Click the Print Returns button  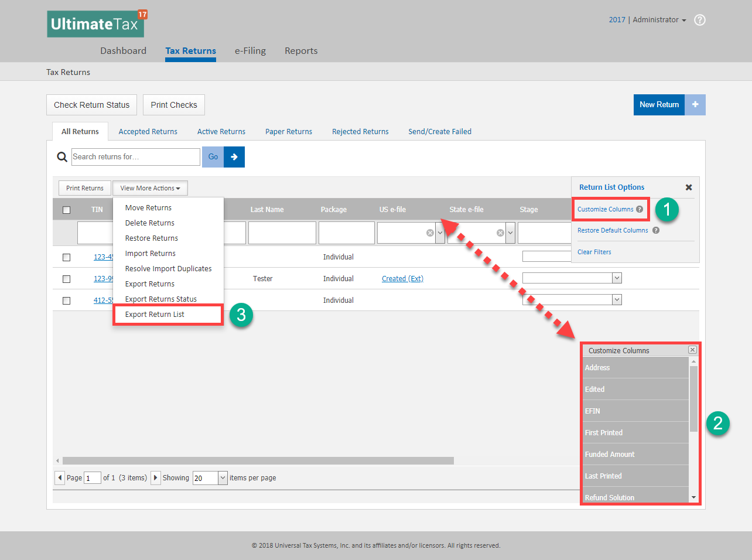[x=85, y=188]
